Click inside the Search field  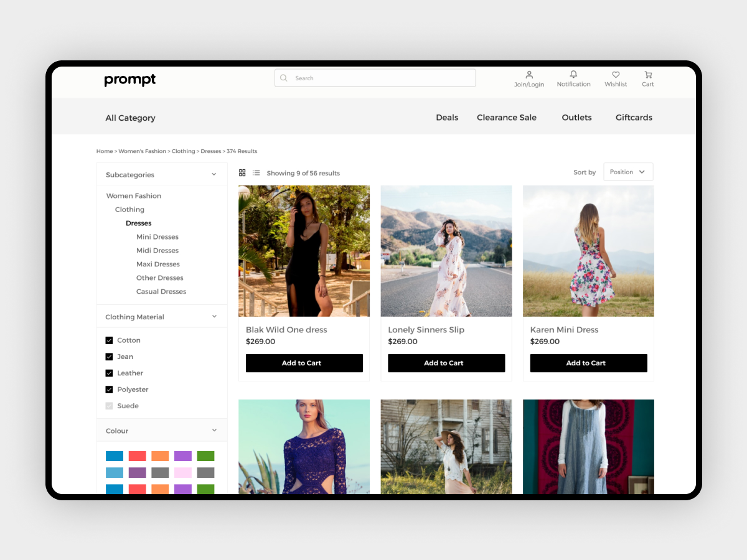click(x=375, y=78)
